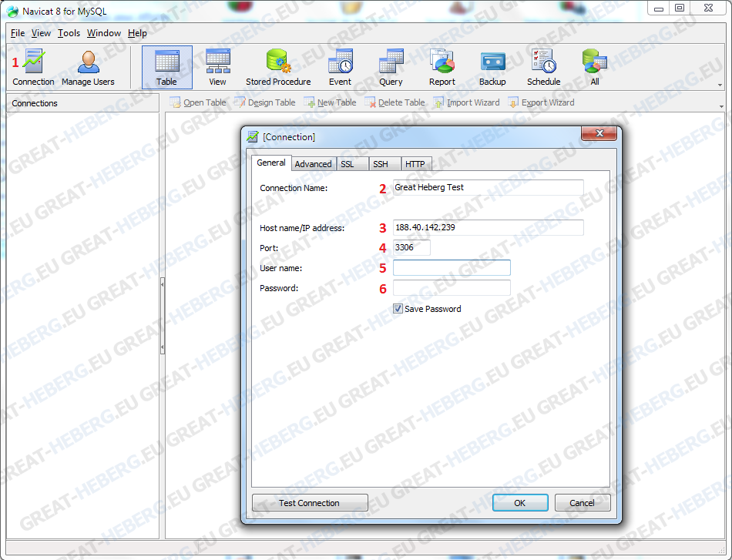Switch to the General tab
Screen dimensions: 732x560
pyautogui.click(x=271, y=163)
